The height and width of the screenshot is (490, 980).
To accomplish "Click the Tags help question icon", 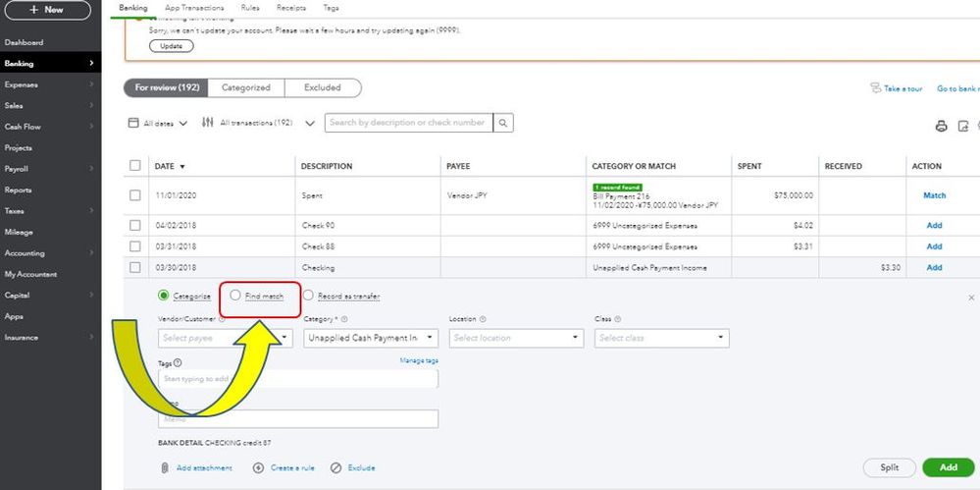I will [178, 362].
